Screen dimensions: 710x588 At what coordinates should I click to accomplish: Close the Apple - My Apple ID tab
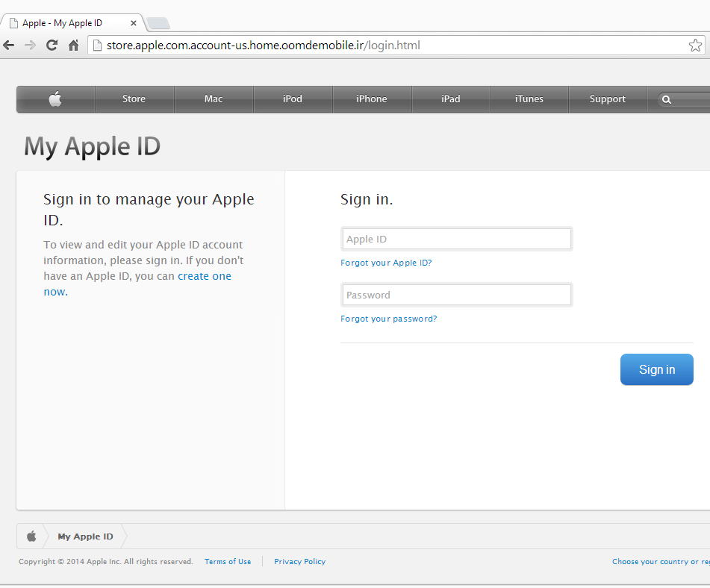pyautogui.click(x=134, y=23)
